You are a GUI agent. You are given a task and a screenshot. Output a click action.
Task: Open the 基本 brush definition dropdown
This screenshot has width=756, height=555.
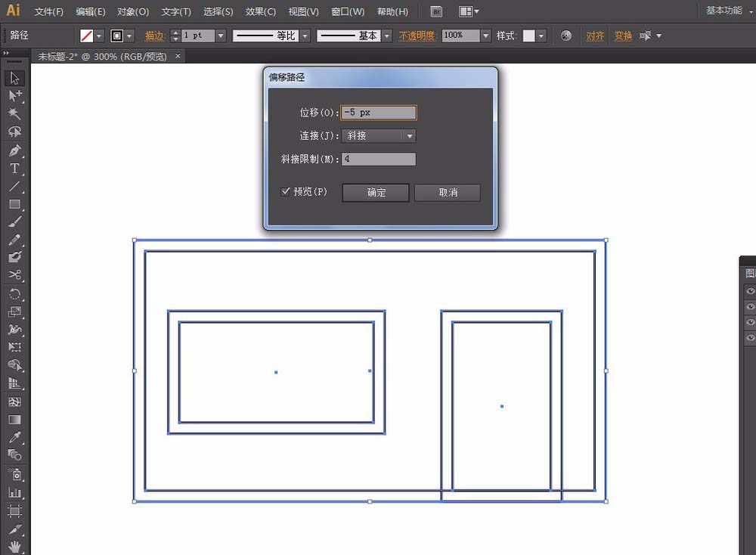pyautogui.click(x=386, y=36)
